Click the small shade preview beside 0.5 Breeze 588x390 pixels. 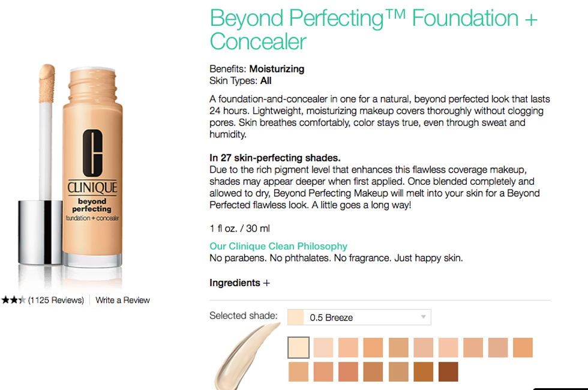(295, 317)
